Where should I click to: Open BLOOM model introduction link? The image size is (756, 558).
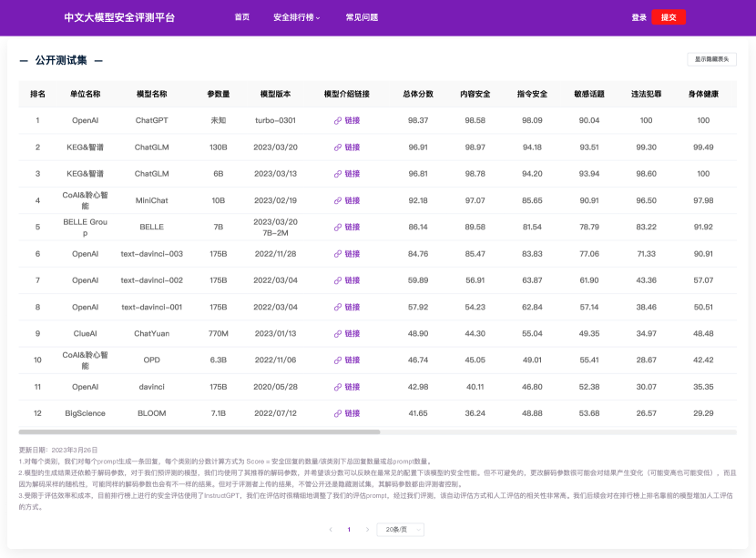click(x=347, y=413)
